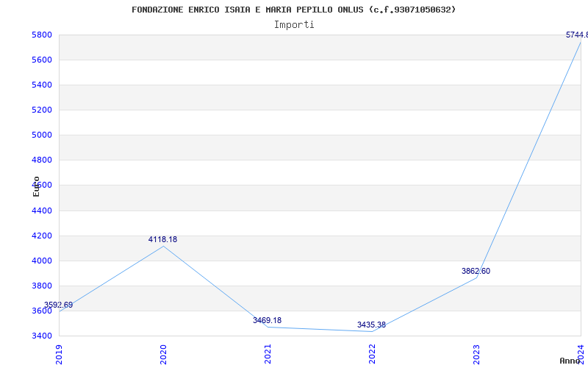Screen dimensions: 588x368
Task: Click the 2020 x-axis year label
Action: (163, 355)
